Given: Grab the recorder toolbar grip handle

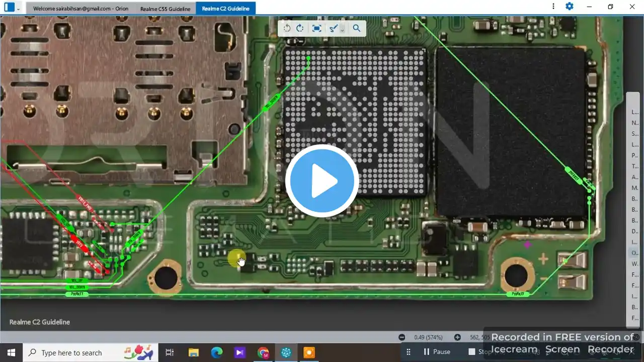Looking at the screenshot, I should (x=409, y=352).
